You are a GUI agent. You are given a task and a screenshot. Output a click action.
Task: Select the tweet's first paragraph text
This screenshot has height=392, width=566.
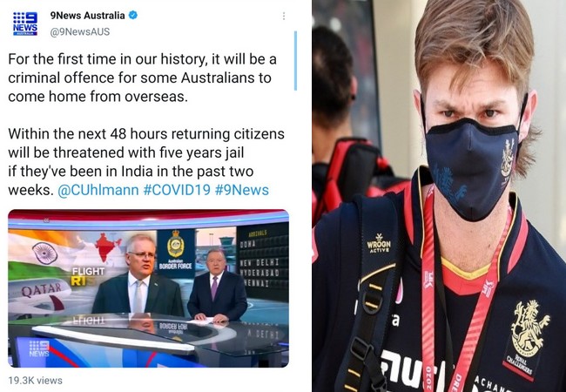coord(142,78)
